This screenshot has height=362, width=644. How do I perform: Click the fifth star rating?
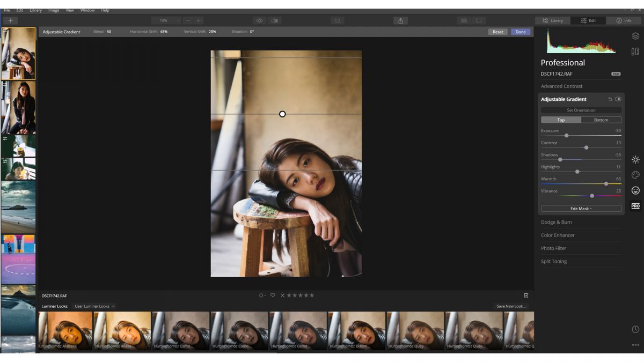point(312,295)
